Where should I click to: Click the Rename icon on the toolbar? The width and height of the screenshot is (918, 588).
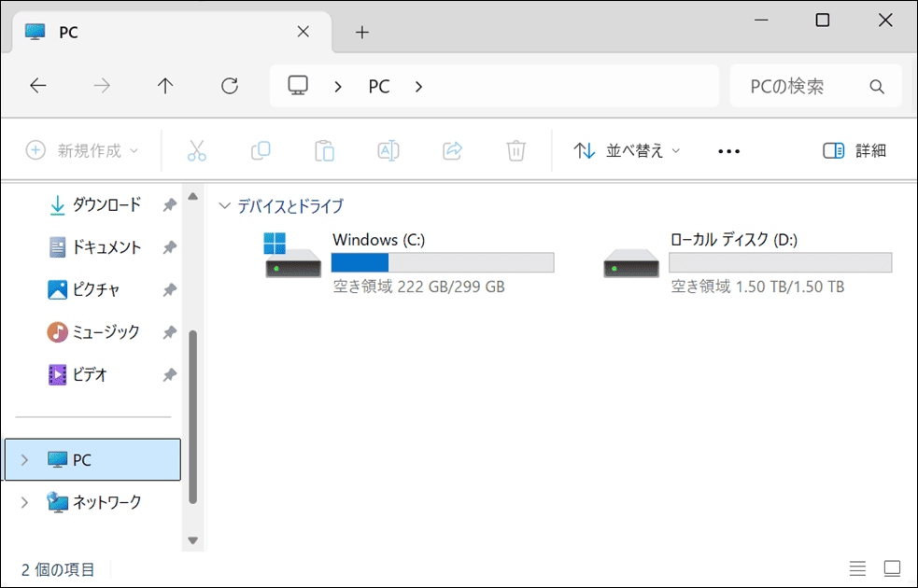[x=388, y=150]
